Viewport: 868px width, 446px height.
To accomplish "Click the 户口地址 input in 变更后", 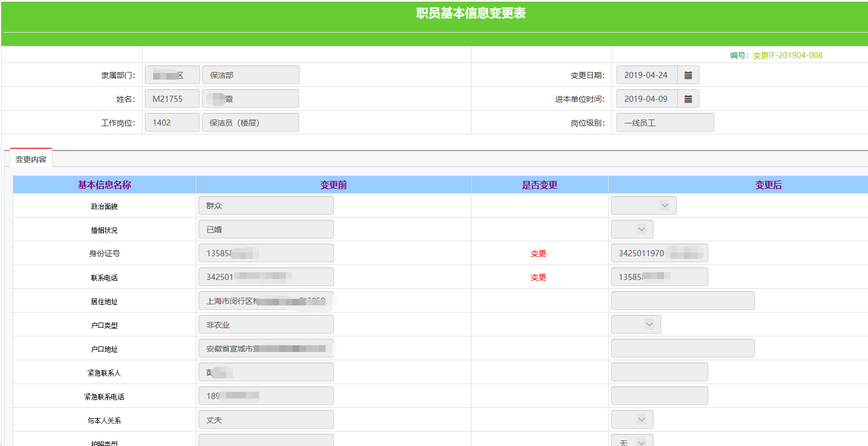I will coord(682,349).
